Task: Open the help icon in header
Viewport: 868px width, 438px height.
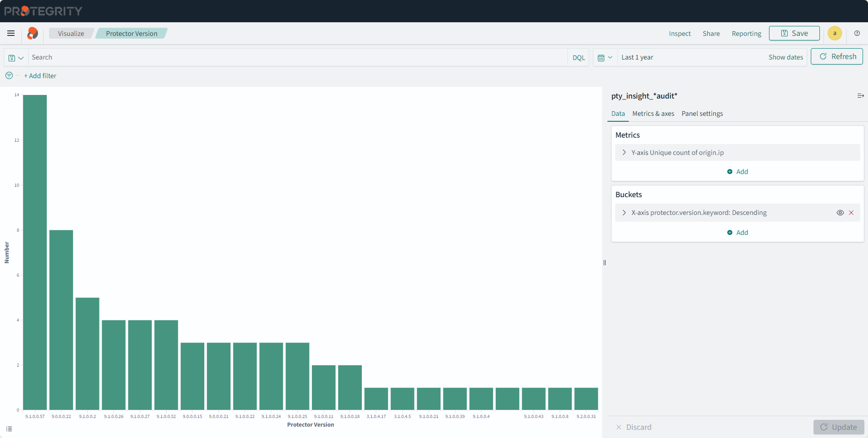Action: [857, 33]
